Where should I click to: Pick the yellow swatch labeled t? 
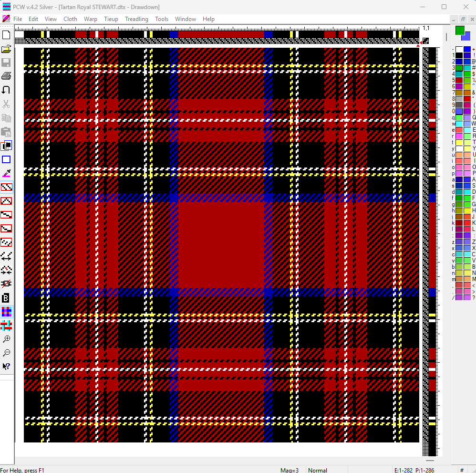coord(459,142)
